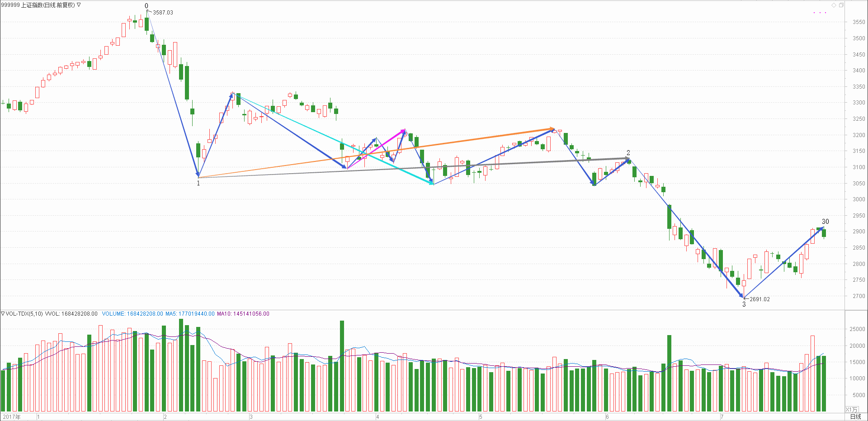Click the 2017年 marker on time axis

12,416
